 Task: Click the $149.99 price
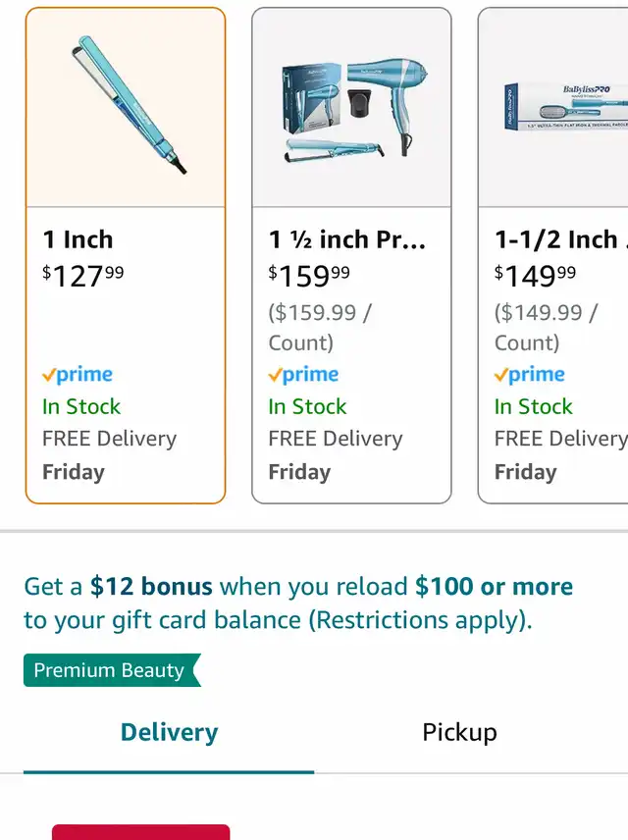536,276
